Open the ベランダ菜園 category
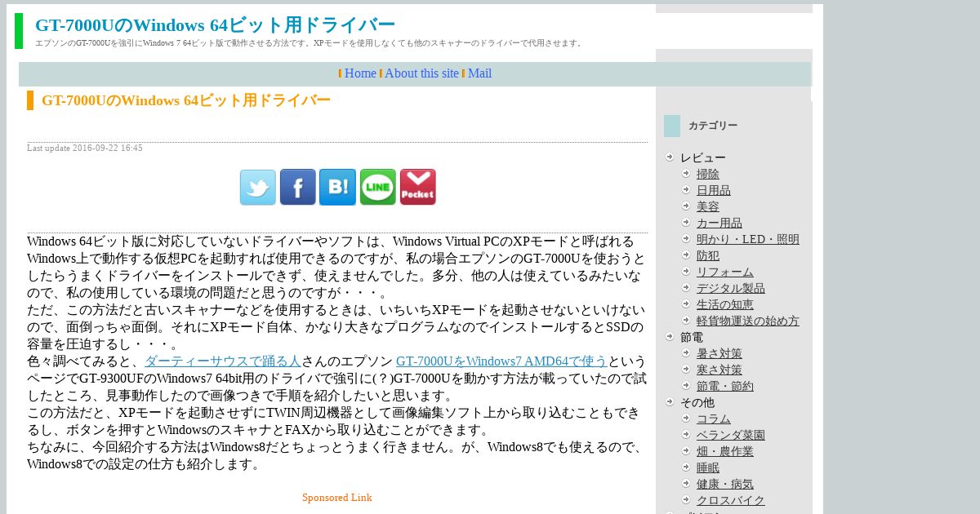The height and width of the screenshot is (514, 980). point(731,435)
